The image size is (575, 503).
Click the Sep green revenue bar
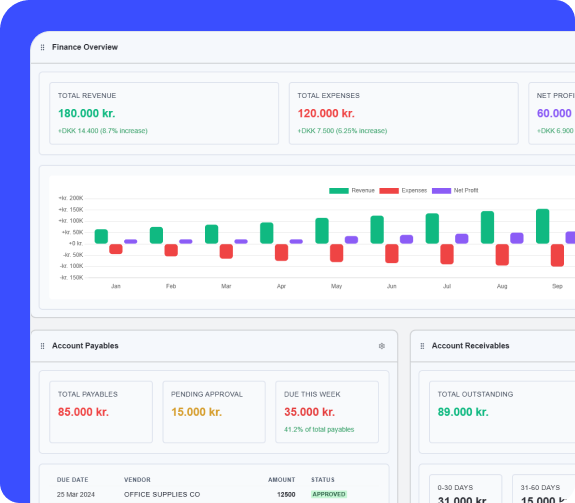point(543,226)
